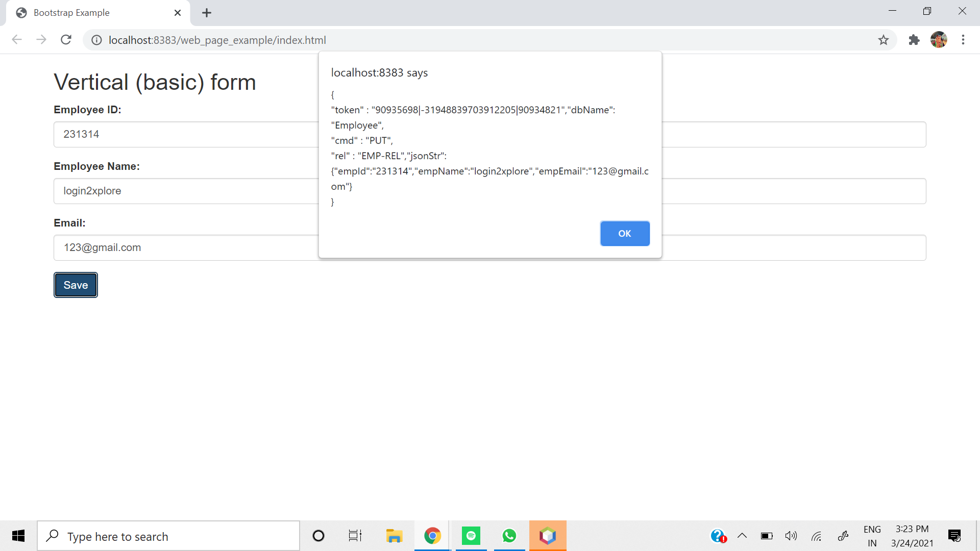This screenshot has width=980, height=551.
Task: Click the taskbar search box
Action: point(168,536)
